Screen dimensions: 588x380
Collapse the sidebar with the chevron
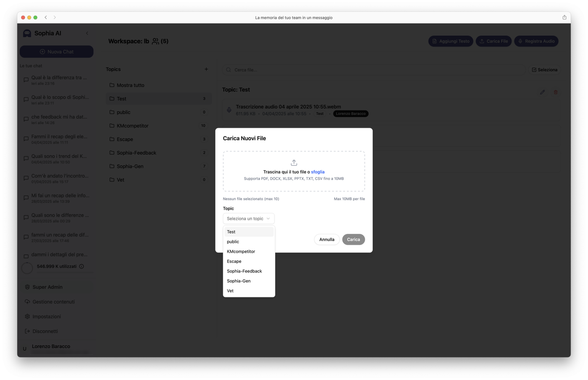tap(87, 33)
